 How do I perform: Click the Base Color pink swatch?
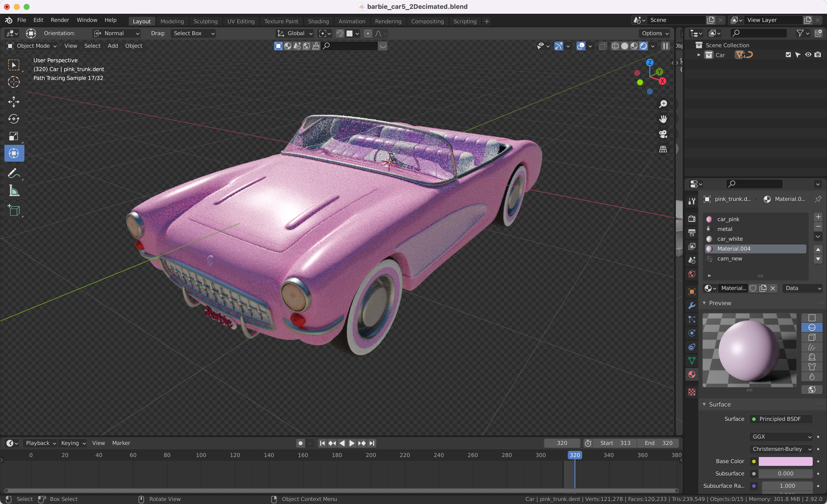785,461
